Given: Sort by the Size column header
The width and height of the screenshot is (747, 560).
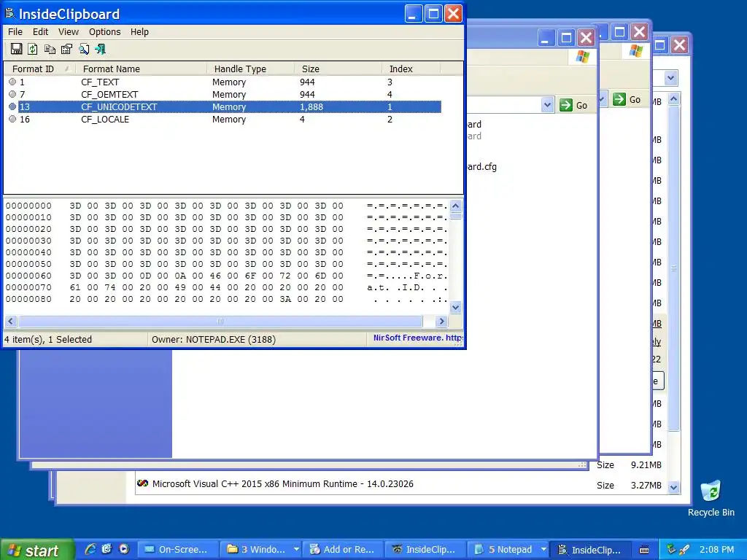Looking at the screenshot, I should (338, 69).
